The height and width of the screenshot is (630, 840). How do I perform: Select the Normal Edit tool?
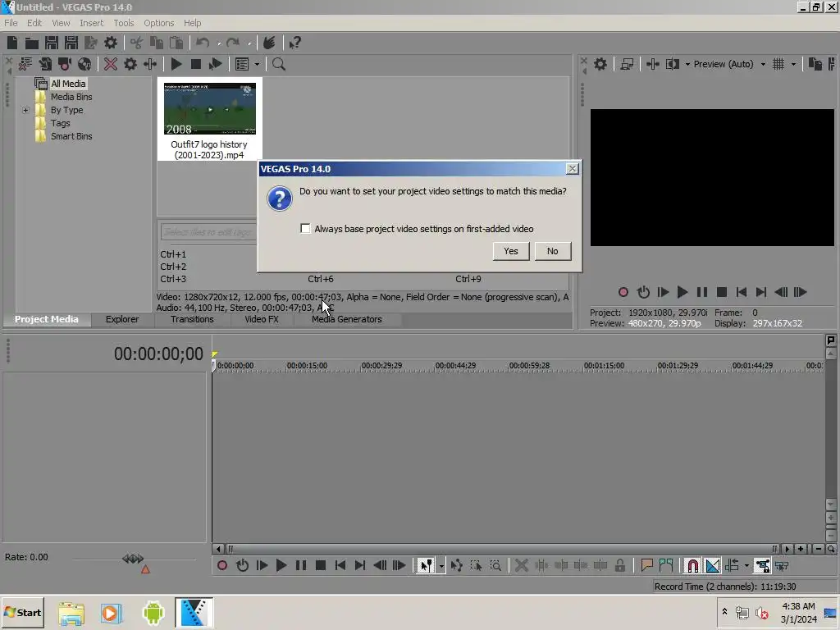coord(426,566)
